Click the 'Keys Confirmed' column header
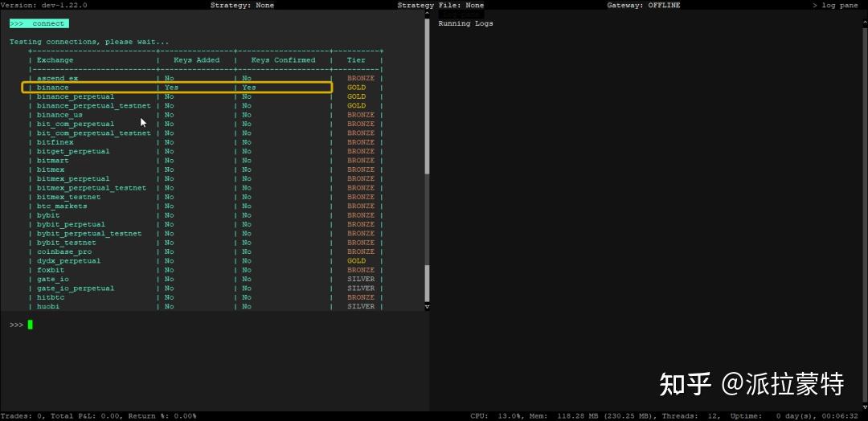This screenshot has height=421, width=868. [x=283, y=60]
